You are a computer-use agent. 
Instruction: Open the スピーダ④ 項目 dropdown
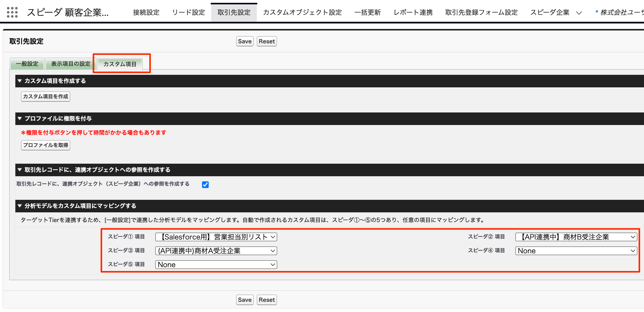click(576, 251)
